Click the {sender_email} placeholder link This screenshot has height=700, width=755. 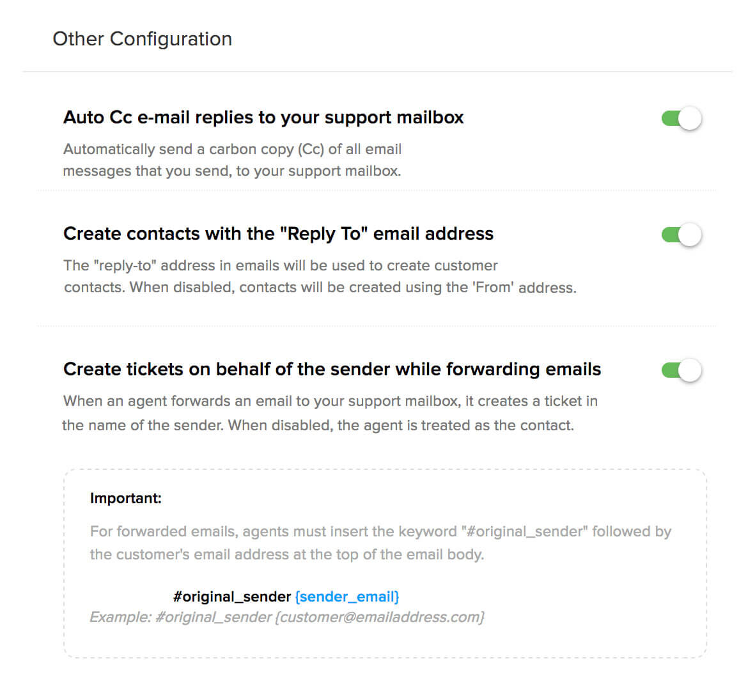point(347,596)
